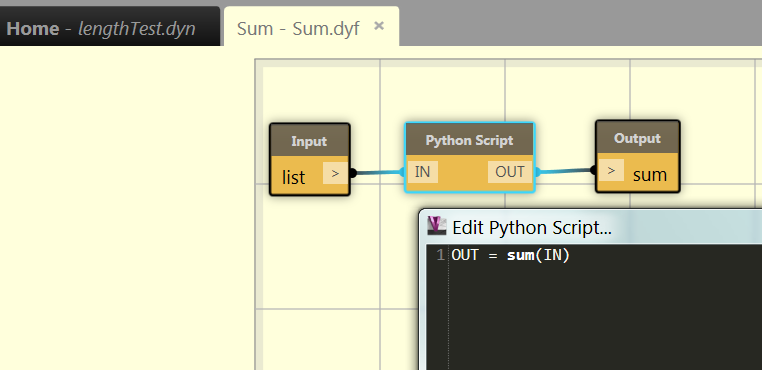This screenshot has width=762, height=370.
Task: Click the Output node's sum name text
Action: tap(650, 175)
